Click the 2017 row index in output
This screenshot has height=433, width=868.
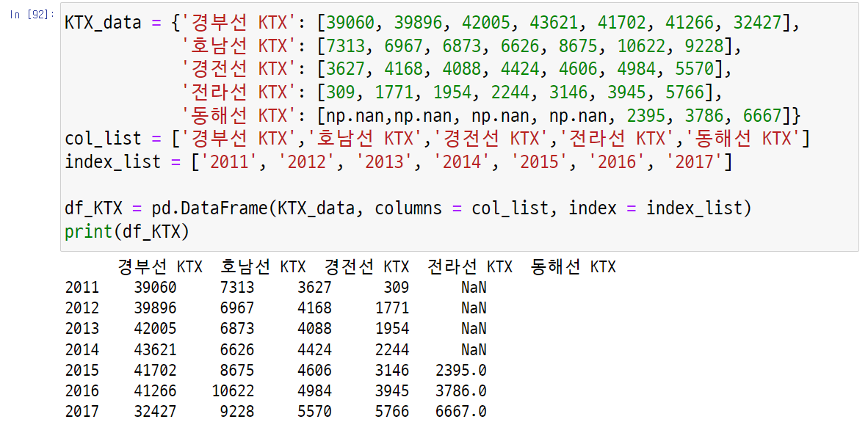click(x=82, y=412)
